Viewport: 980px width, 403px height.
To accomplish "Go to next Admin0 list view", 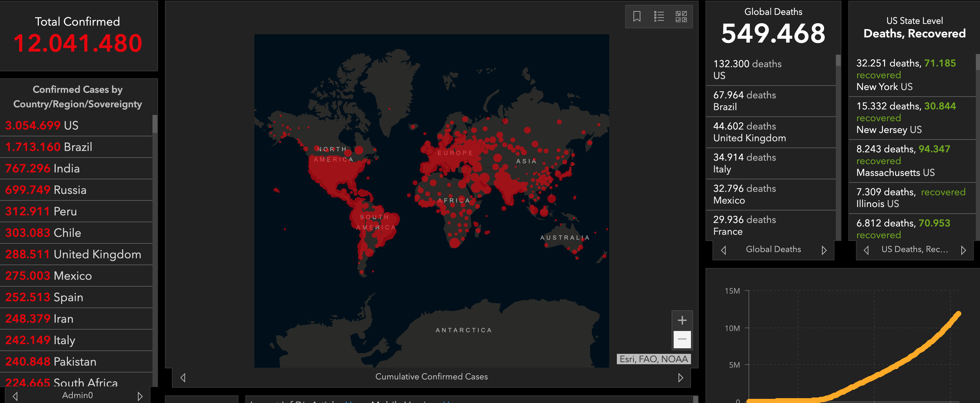I will pos(140,396).
